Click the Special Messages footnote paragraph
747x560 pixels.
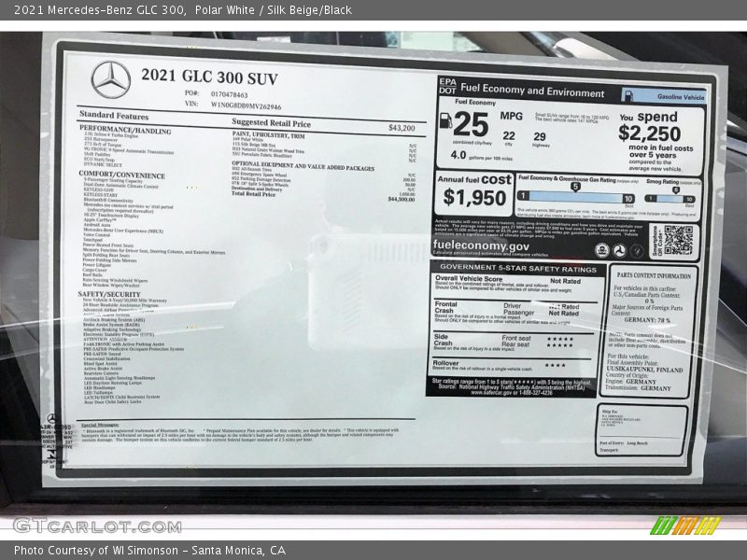tap(240, 433)
